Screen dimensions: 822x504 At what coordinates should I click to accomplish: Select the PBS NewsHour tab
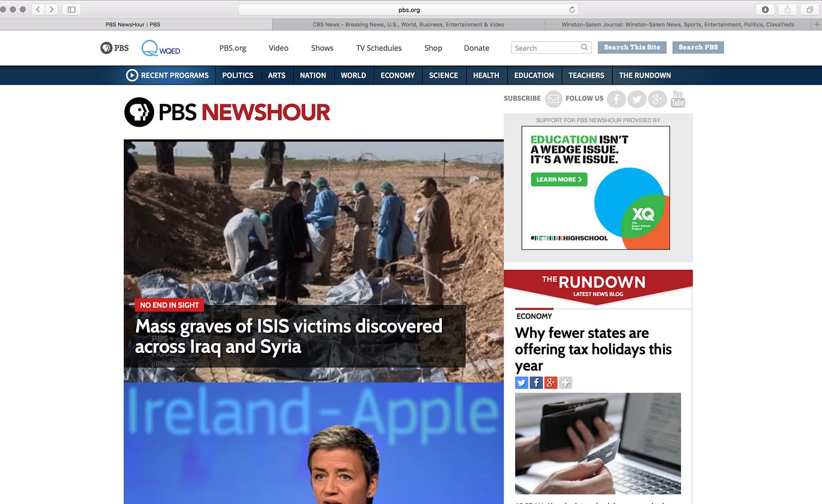tap(136, 24)
